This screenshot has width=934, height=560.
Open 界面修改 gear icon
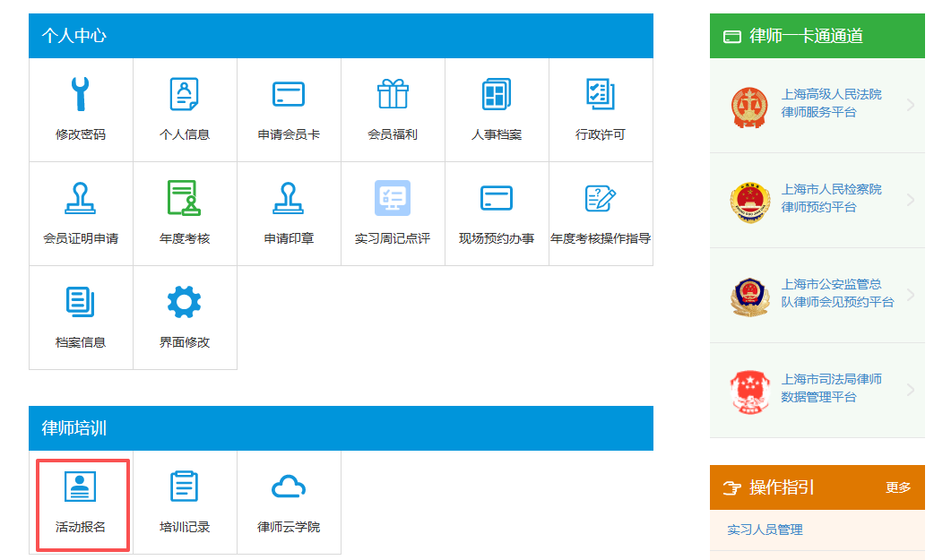tap(185, 303)
